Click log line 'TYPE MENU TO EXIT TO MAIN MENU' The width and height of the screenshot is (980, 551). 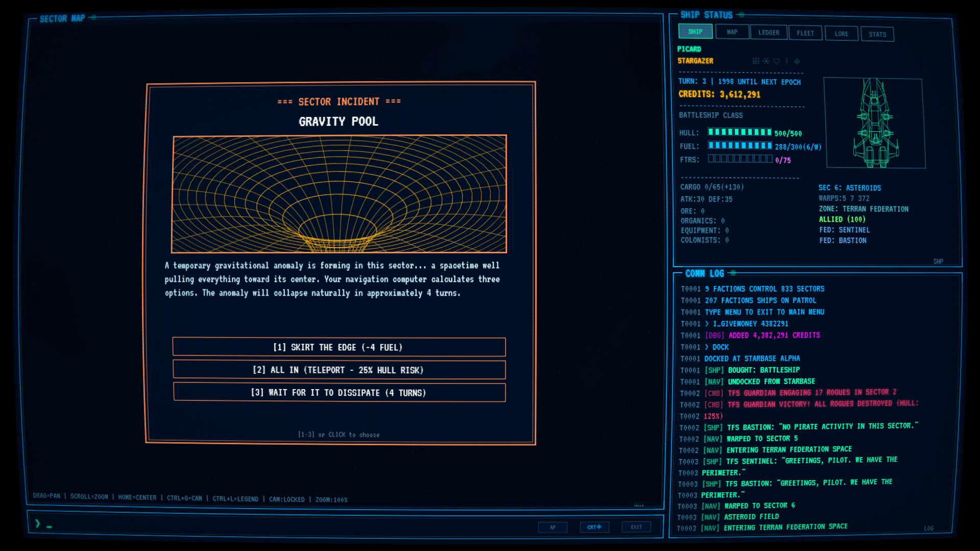(x=764, y=312)
